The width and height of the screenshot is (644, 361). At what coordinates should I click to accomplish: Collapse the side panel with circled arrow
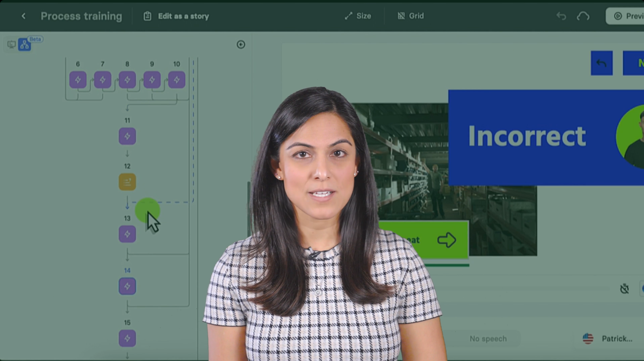pyautogui.click(x=241, y=44)
